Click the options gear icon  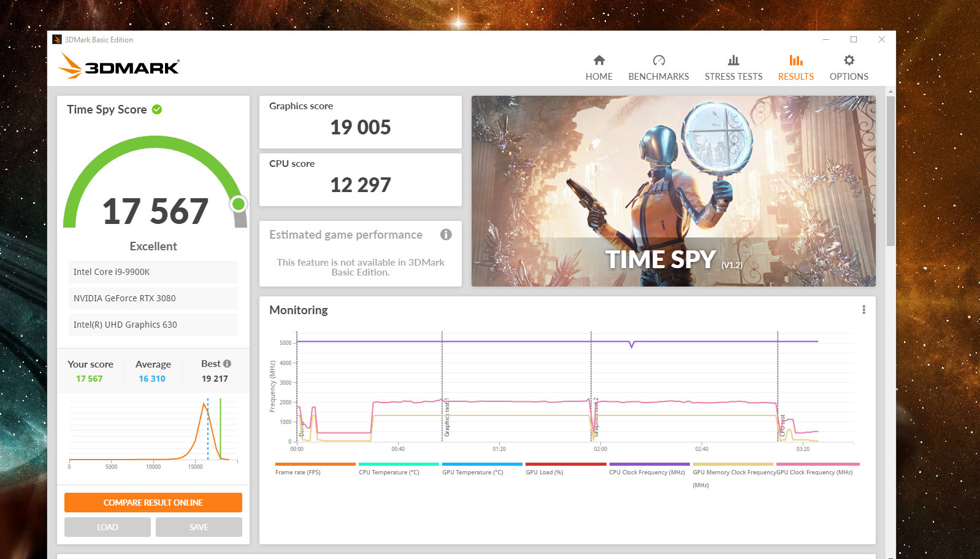(x=849, y=60)
